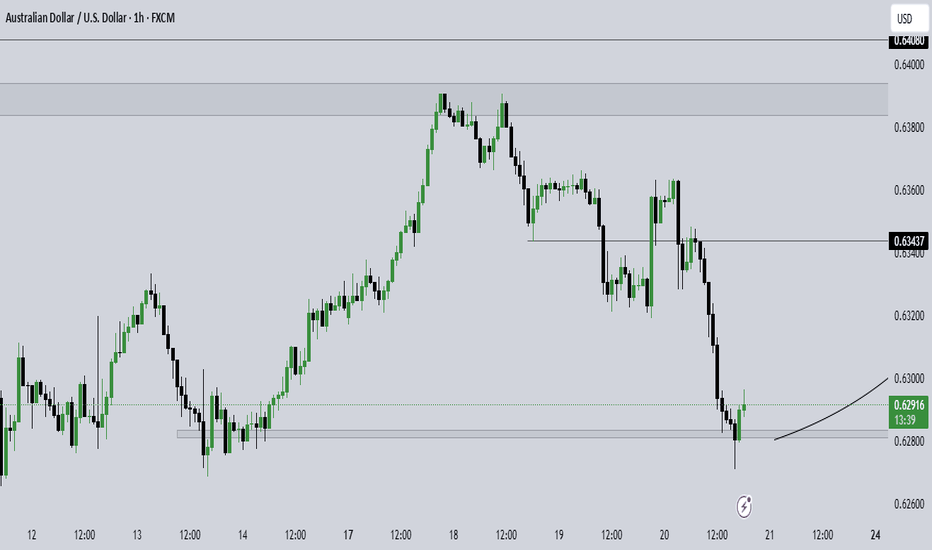Click the Australian Dollar / U.S. Dollar title
The image size is (932, 550).
click(x=66, y=18)
